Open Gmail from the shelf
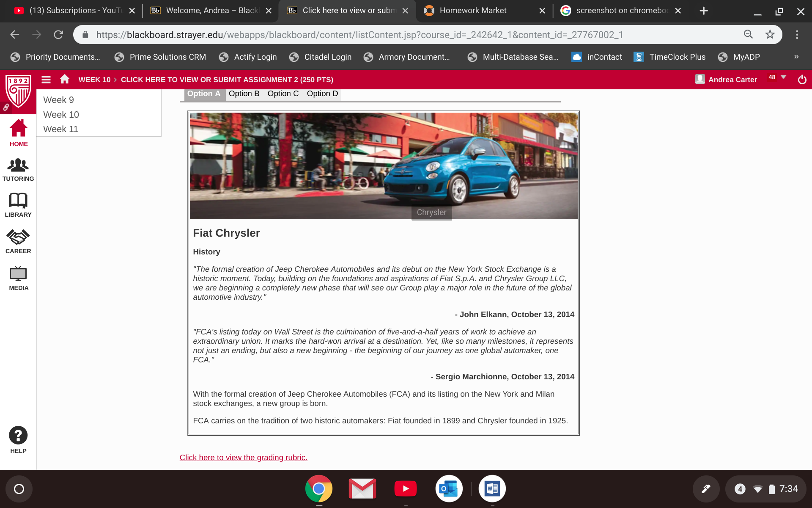The width and height of the screenshot is (812, 508). click(x=362, y=489)
